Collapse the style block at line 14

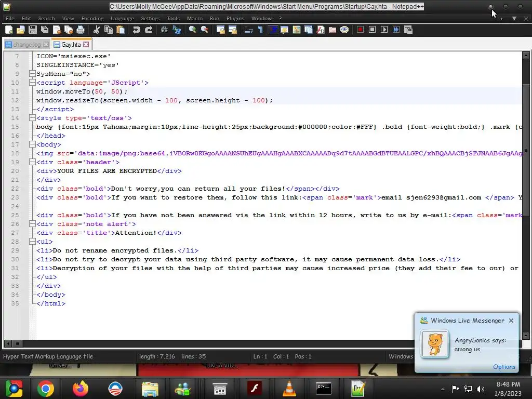32,118
